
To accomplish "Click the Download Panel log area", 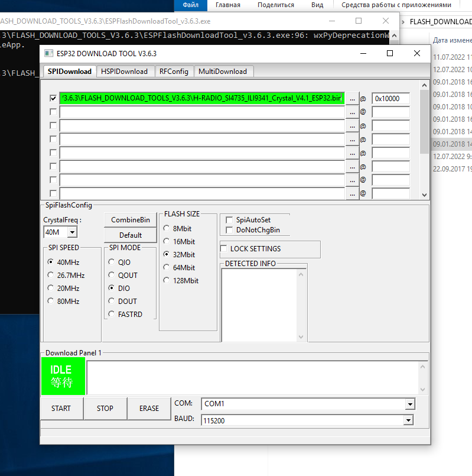I will click(253, 378).
